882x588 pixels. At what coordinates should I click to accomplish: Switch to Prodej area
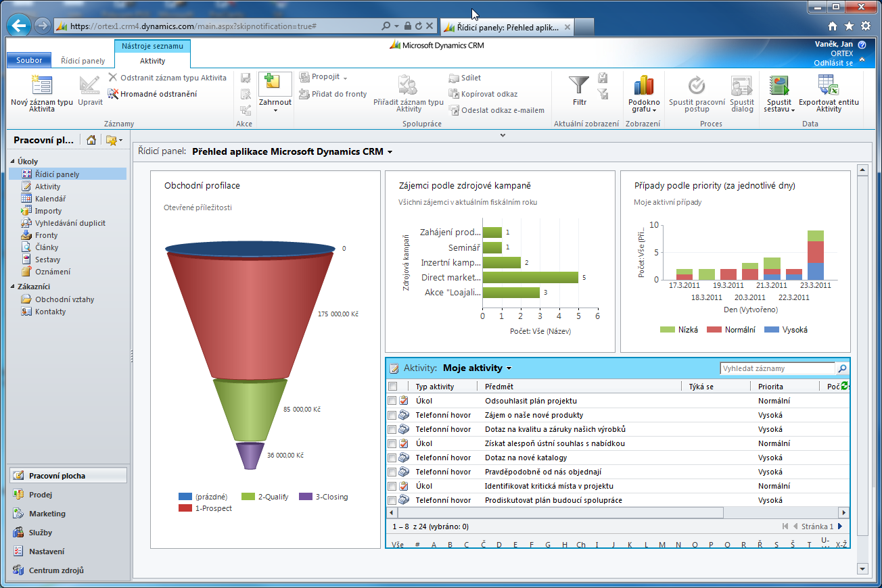pos(41,495)
